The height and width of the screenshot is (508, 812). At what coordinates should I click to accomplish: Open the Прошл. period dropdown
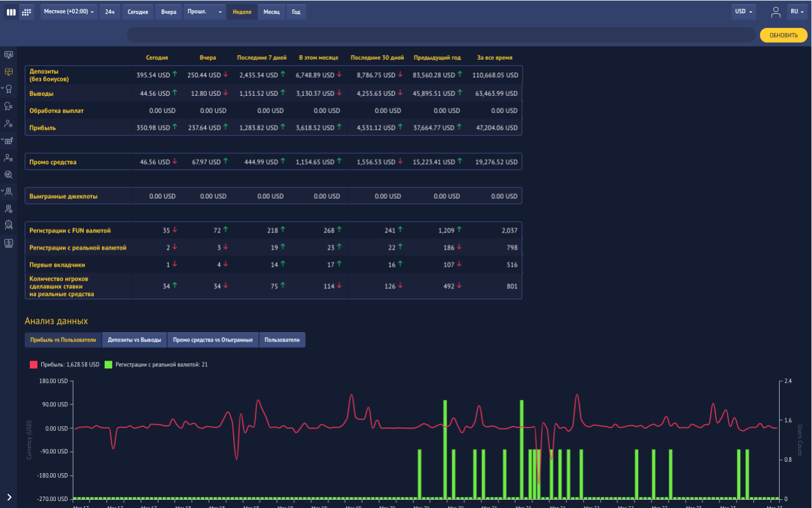pos(204,12)
